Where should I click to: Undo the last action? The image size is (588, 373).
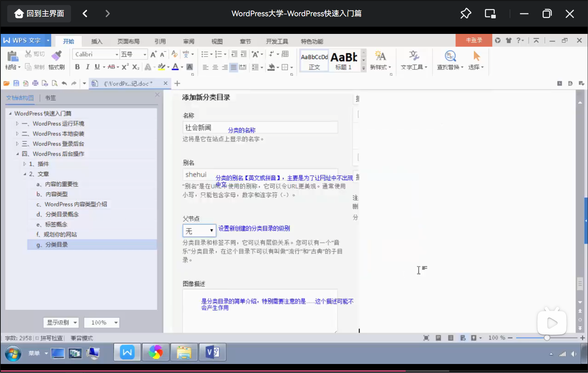point(64,83)
